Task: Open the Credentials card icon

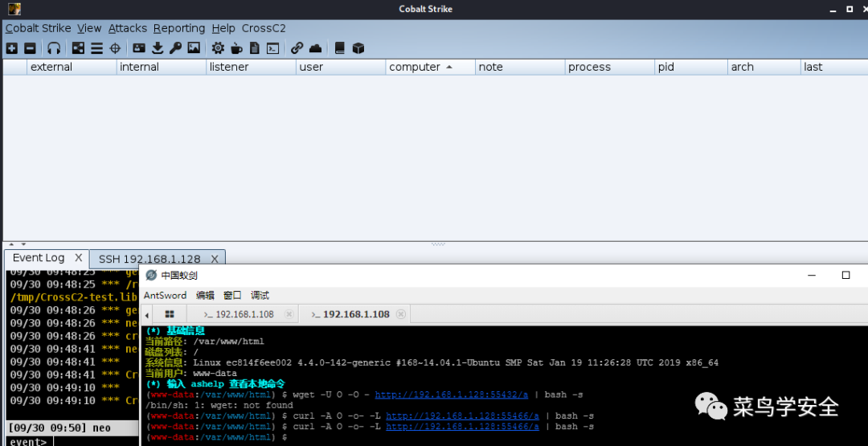Action: coord(139,48)
